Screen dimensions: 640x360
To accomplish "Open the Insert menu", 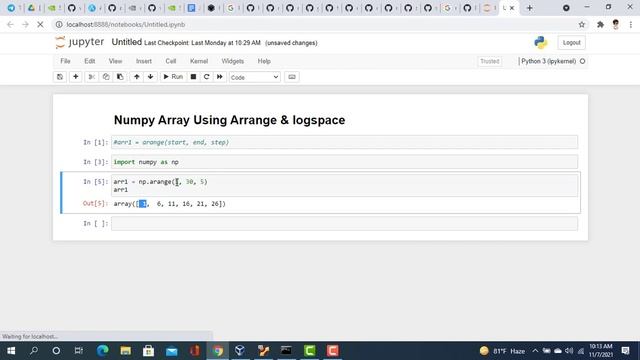I will pos(144,61).
